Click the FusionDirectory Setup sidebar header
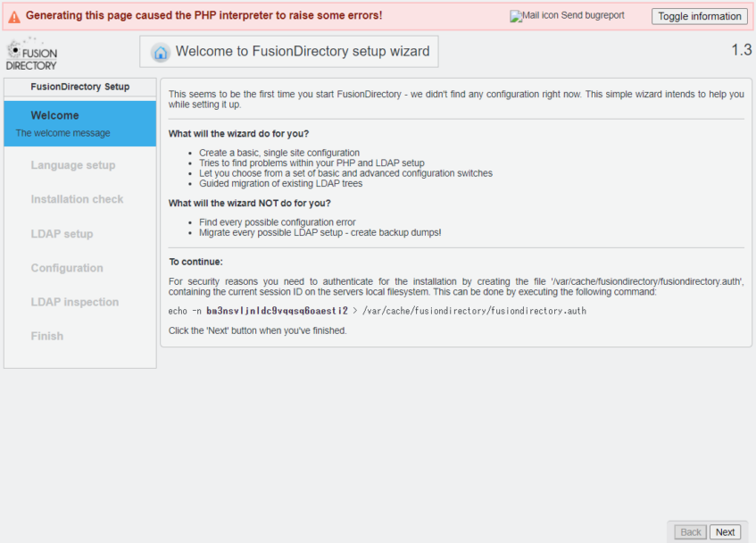Viewport: 756px width, 543px height. [x=79, y=87]
